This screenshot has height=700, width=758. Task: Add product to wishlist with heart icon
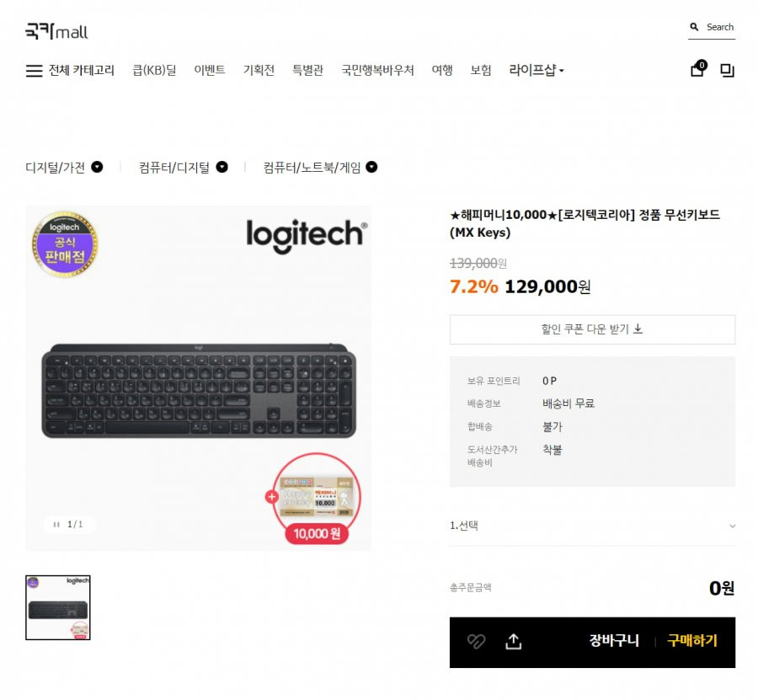click(x=476, y=642)
